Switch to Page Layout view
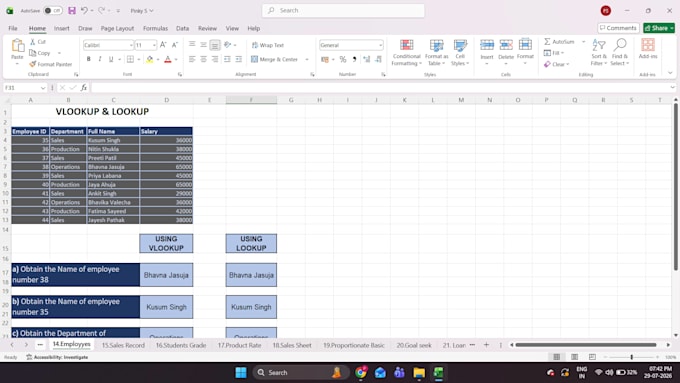Viewport: 680px width, 383px height. click(574, 357)
